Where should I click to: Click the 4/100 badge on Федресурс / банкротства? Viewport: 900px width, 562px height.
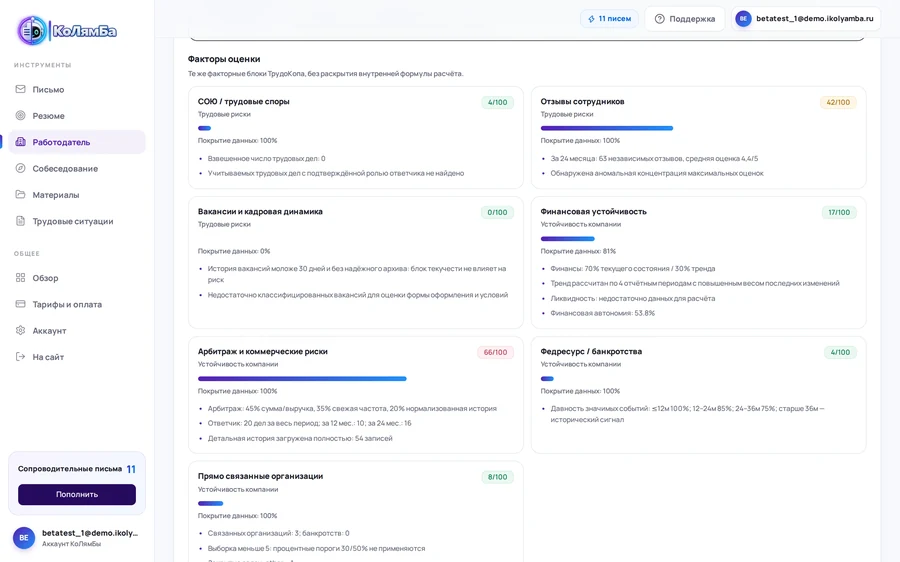[x=840, y=352]
